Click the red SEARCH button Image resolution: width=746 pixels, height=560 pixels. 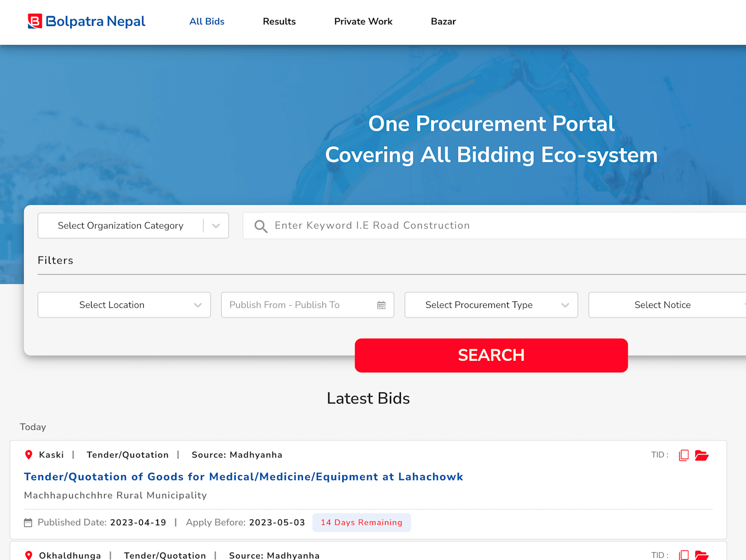(491, 355)
